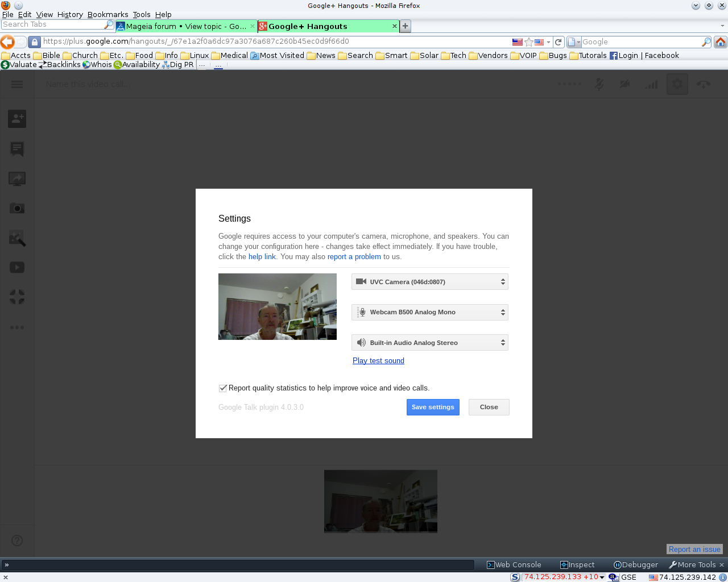Click Save settings button

[x=433, y=407]
